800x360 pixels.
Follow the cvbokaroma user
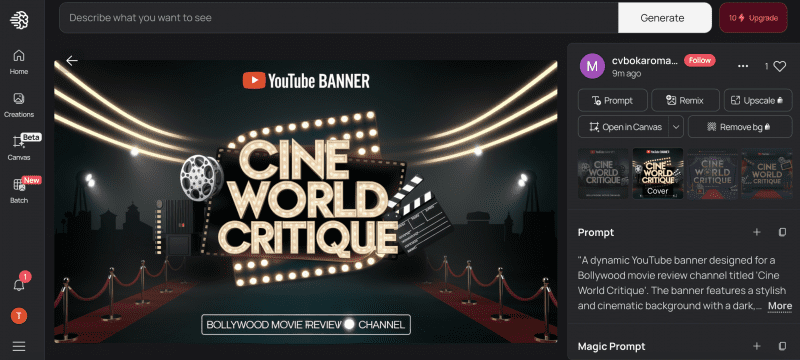click(699, 60)
